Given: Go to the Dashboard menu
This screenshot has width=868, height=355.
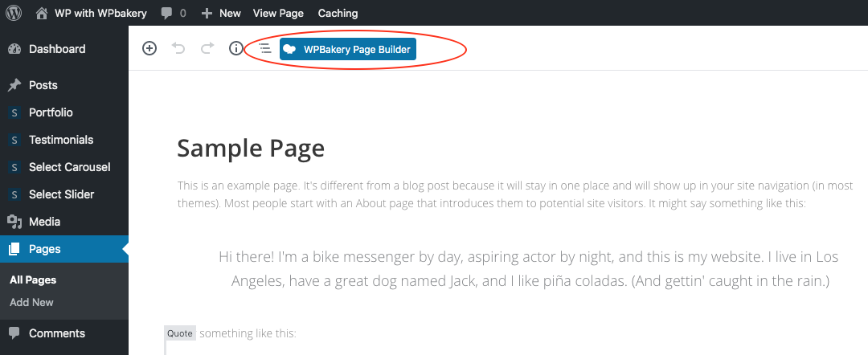Looking at the screenshot, I should (56, 49).
